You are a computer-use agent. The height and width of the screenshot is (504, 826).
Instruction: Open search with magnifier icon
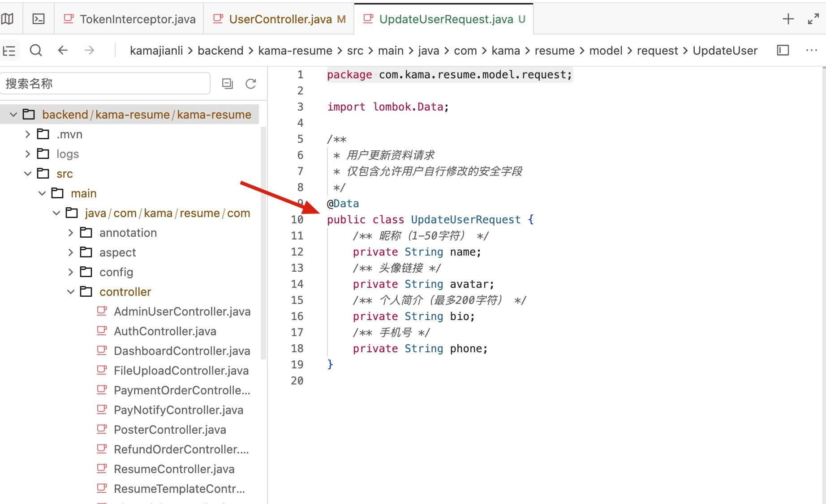click(x=36, y=51)
